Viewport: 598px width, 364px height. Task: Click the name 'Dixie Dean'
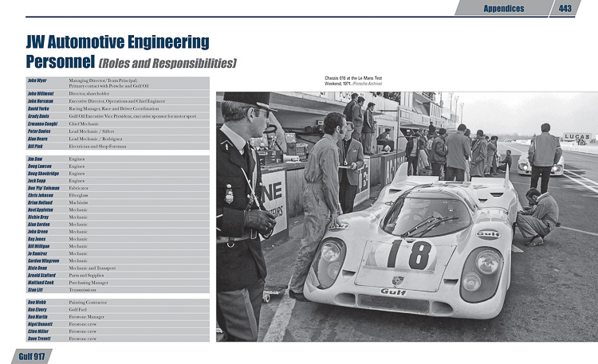point(37,268)
